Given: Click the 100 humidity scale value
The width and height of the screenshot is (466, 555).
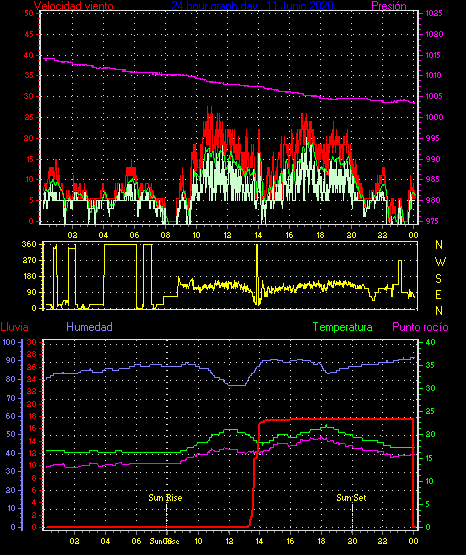Looking at the screenshot, I should (9, 342).
